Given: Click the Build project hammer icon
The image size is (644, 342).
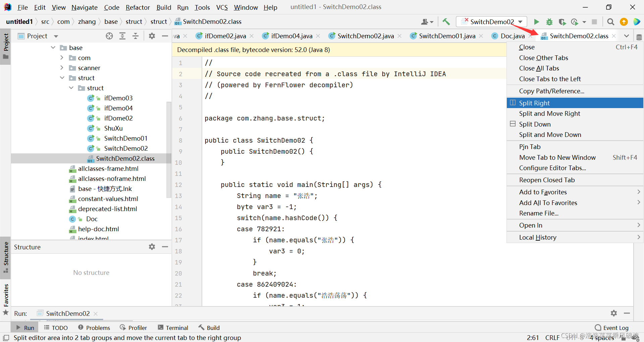Looking at the screenshot, I should (x=446, y=22).
